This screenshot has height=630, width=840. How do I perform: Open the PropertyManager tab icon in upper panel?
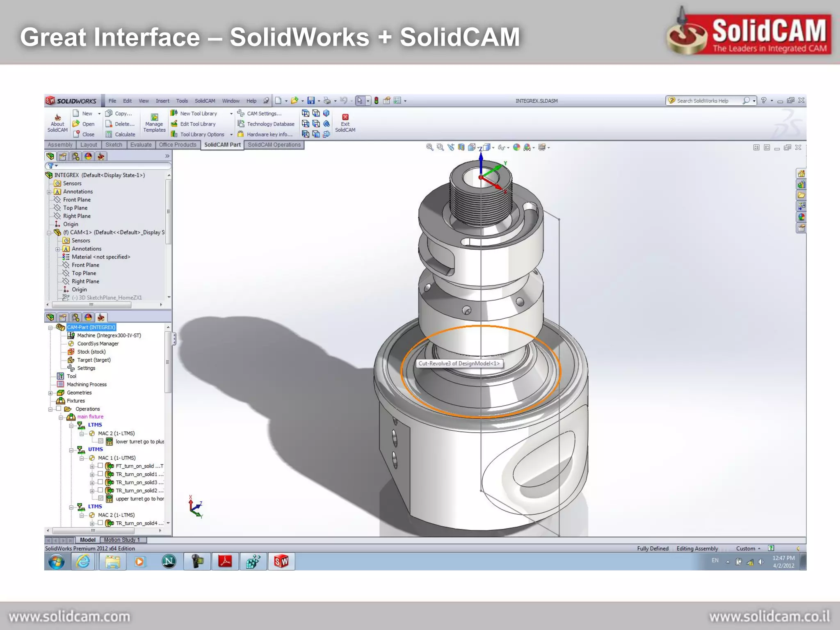(63, 156)
